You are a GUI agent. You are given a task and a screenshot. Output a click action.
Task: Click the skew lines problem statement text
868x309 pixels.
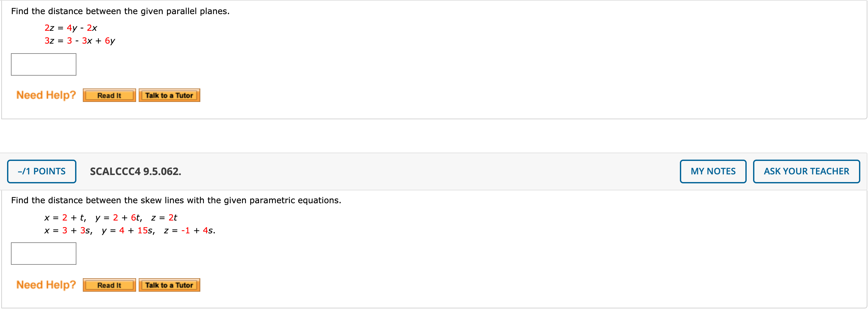coord(176,200)
